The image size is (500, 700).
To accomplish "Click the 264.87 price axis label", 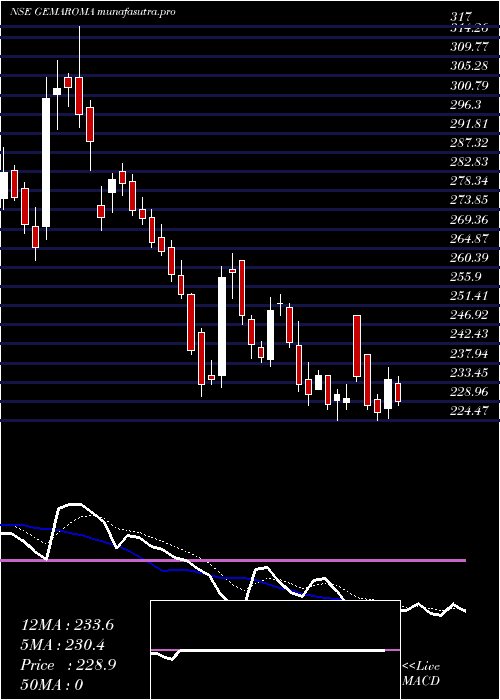I will [469, 238].
